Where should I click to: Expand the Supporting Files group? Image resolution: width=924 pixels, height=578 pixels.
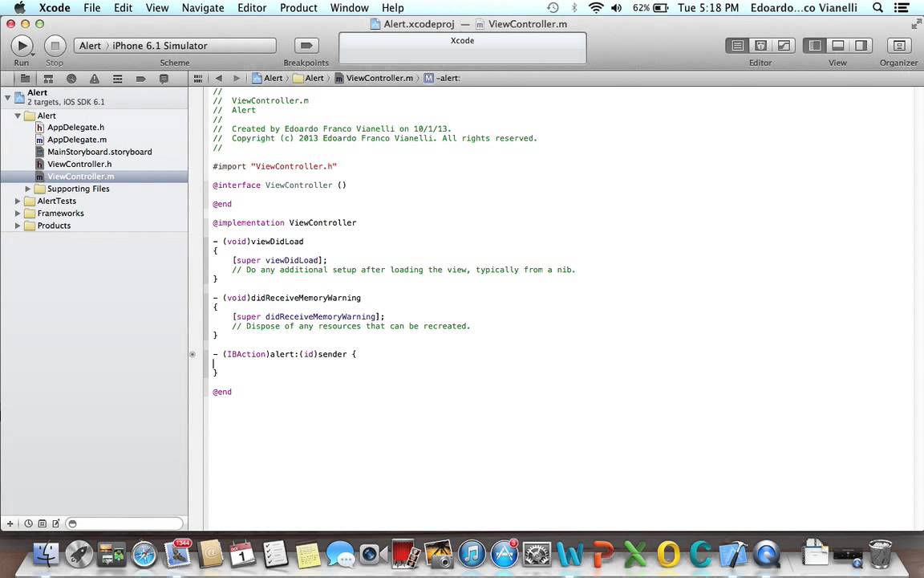[x=28, y=189]
